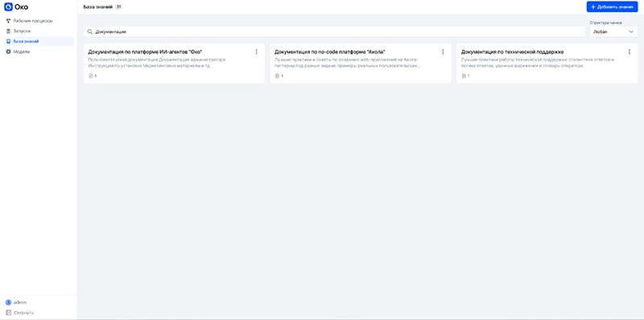
Task: Click the dropdown chevron next to Любая
Action: tap(631, 31)
